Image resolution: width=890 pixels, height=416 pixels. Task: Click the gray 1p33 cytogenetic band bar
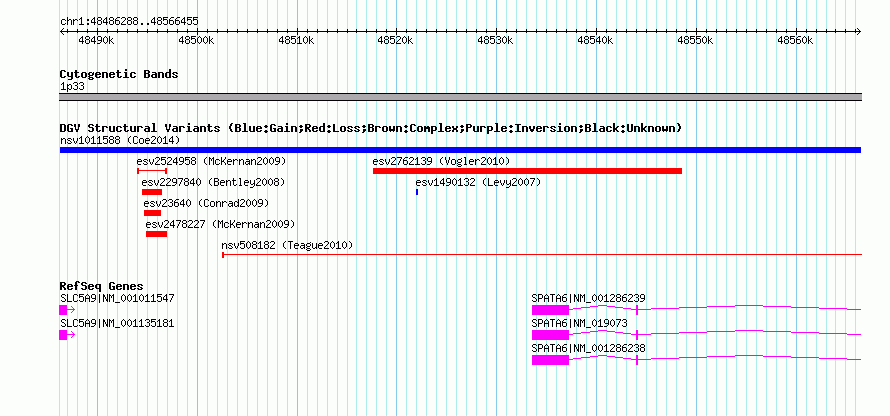click(460, 97)
